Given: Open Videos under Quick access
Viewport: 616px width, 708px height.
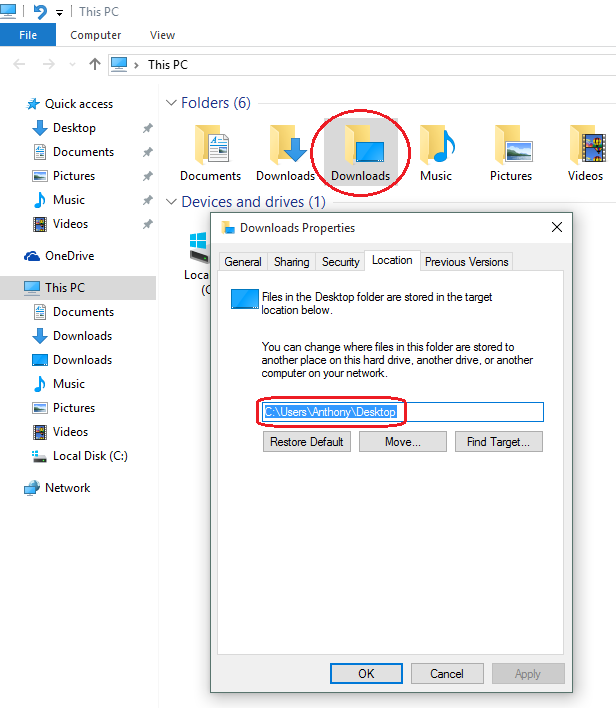Looking at the screenshot, I should (x=70, y=224).
